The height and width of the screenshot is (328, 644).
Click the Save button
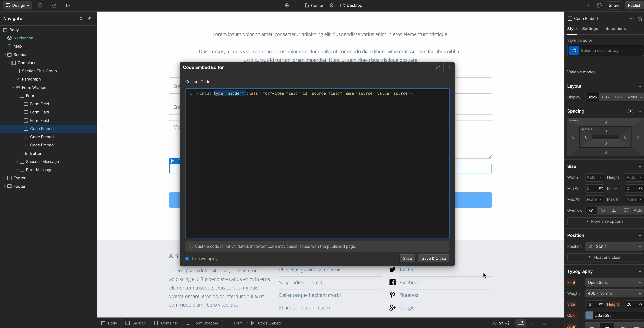point(407,258)
